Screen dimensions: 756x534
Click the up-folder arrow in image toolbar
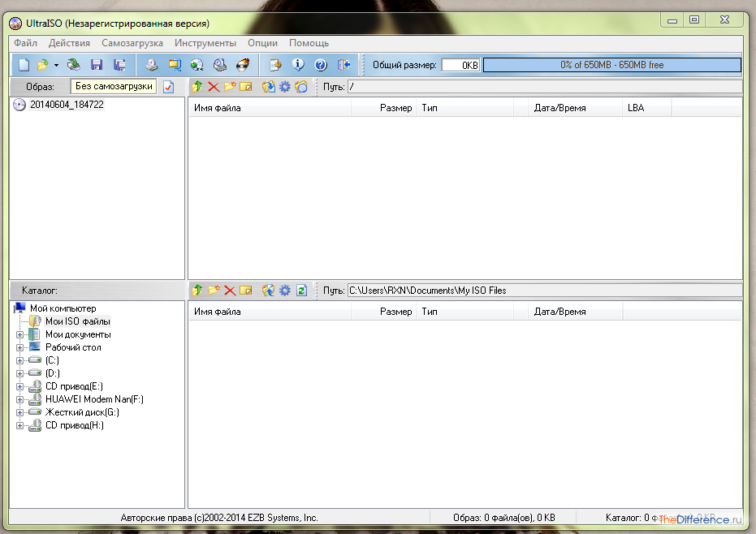[197, 87]
